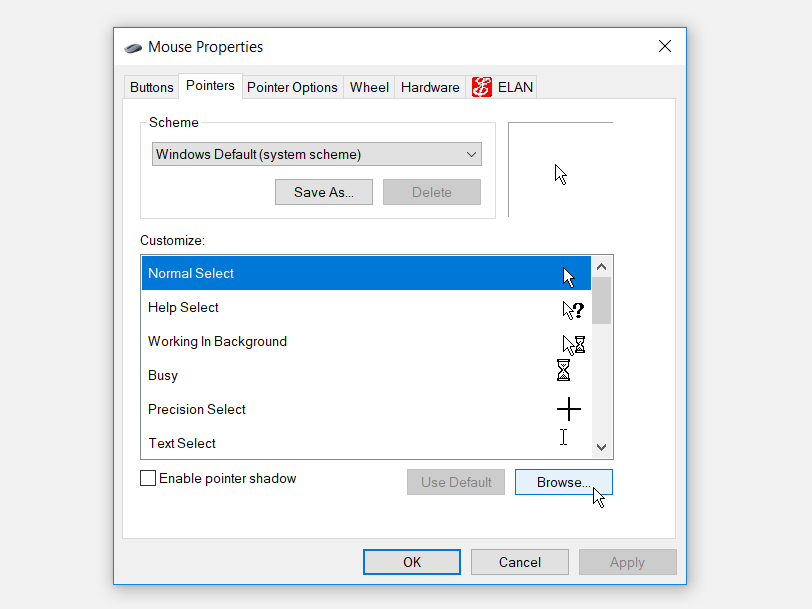The width and height of the screenshot is (812, 609).
Task: Click the scrollbar up arrow
Action: point(602,265)
